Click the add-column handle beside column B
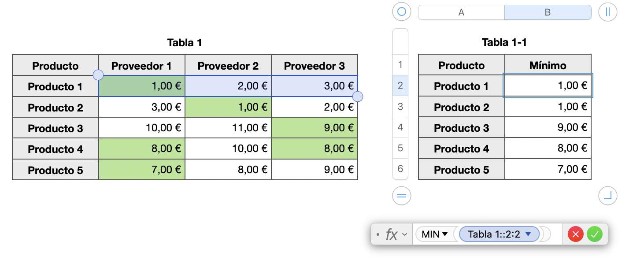Screen dimensions: 644x260 tap(608, 12)
